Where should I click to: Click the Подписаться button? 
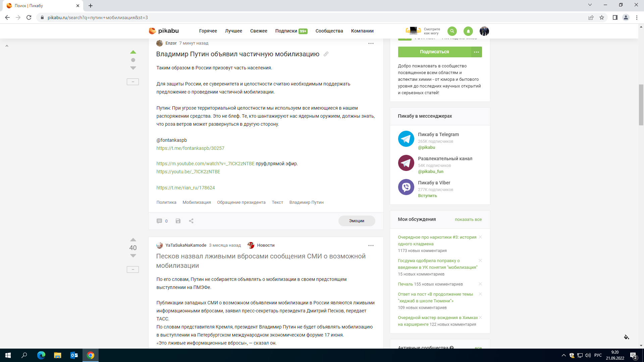tap(434, 52)
